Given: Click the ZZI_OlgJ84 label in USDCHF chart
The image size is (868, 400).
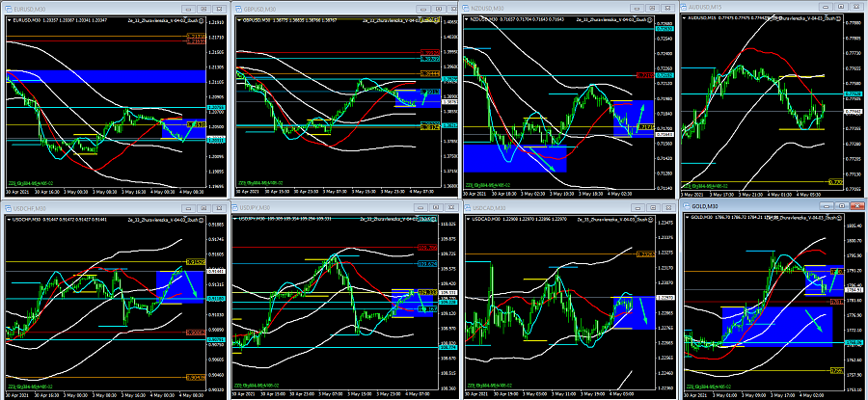Looking at the screenshot, I should (x=31, y=386).
